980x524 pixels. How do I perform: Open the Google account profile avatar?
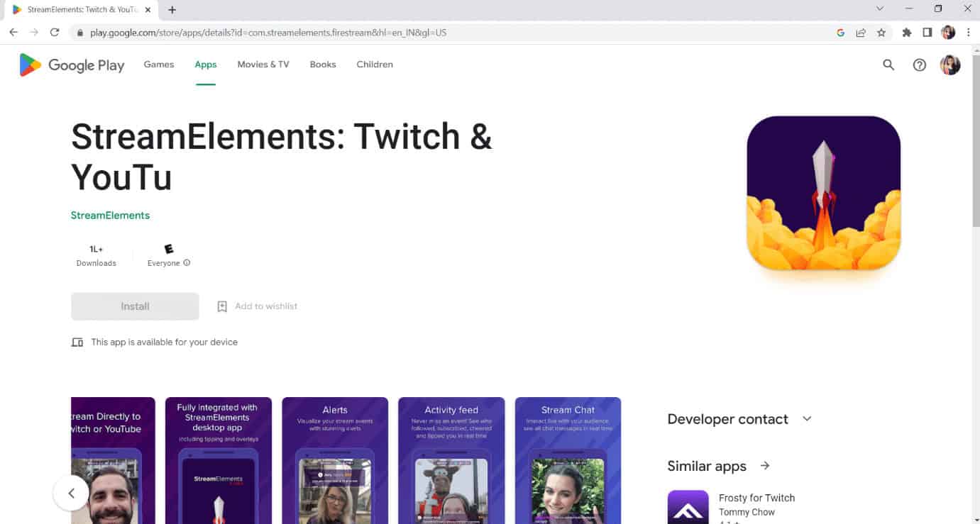click(x=950, y=65)
